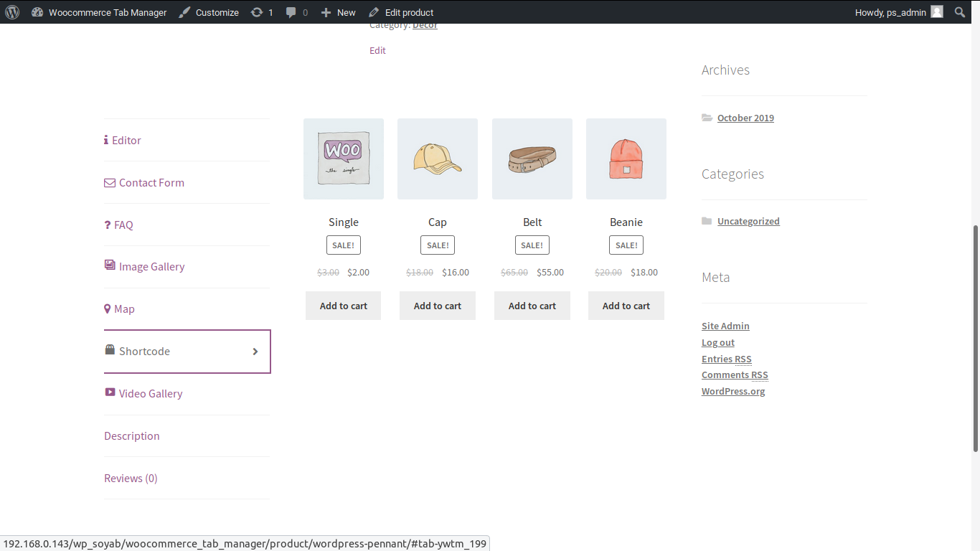This screenshot has height=551, width=980.
Task: Click the $18.00 Beanie sale price
Action: click(644, 273)
